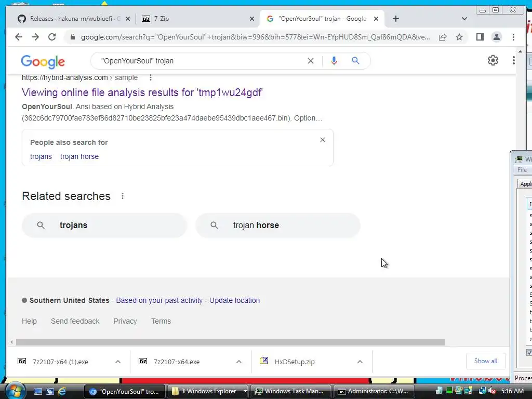Image resolution: width=532 pixels, height=399 pixels.
Task: Move the horizontal page scrollbar
Action: coord(230,342)
